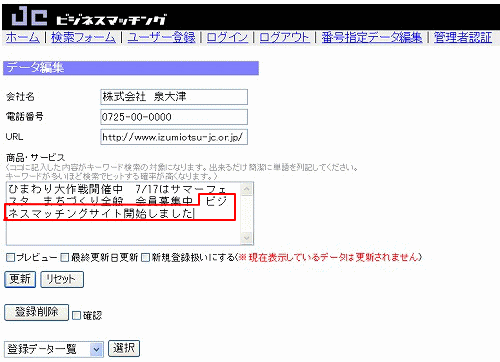
Task: Open the 登録データ一覧 dropdown
Action: point(54,349)
